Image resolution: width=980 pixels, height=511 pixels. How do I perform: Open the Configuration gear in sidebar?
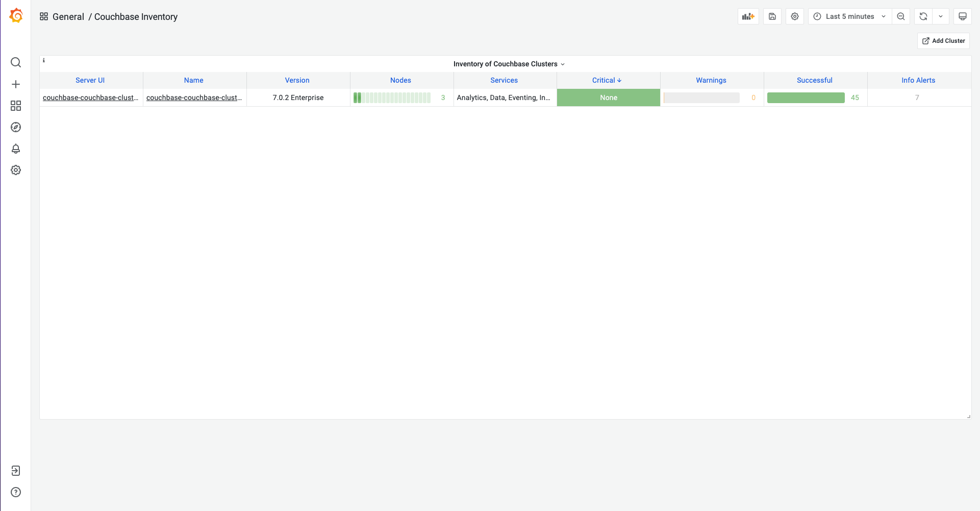tap(16, 170)
